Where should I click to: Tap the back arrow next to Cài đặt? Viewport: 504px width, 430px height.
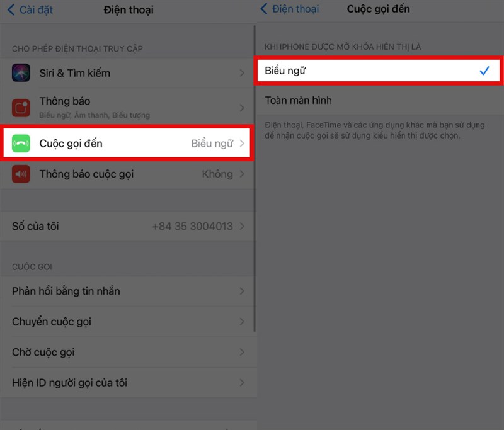(x=11, y=9)
